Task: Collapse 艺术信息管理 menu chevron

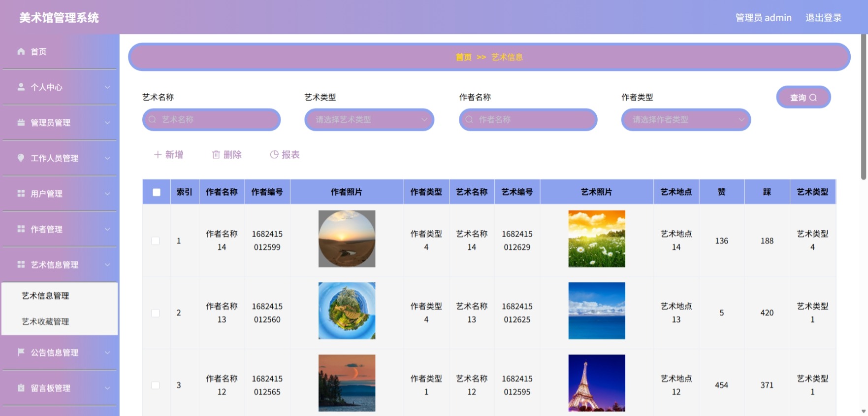Action: [x=107, y=265]
